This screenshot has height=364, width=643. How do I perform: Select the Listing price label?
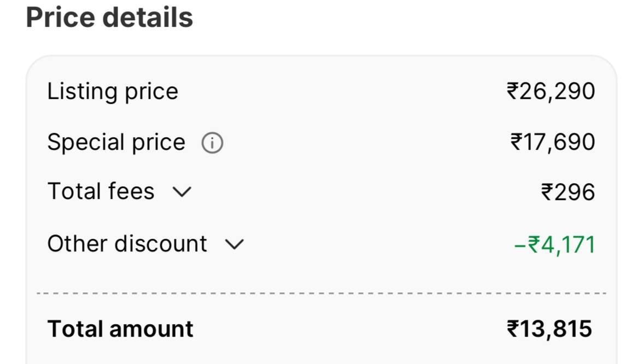click(113, 91)
